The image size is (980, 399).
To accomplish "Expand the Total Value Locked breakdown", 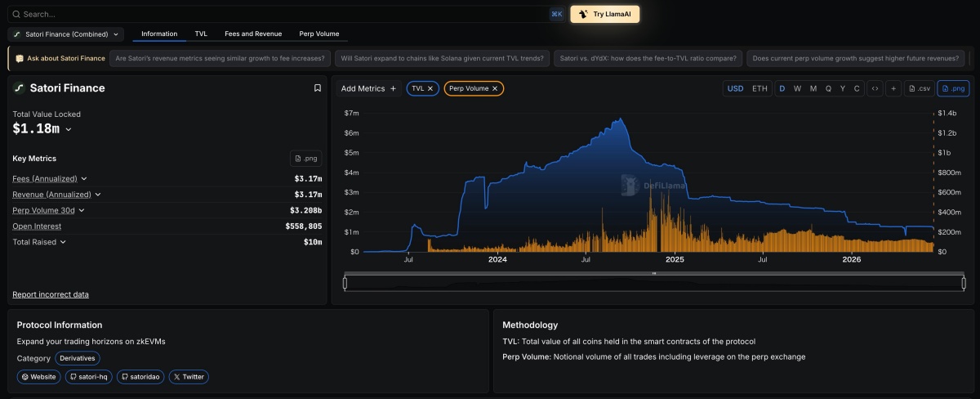I will [x=69, y=129].
